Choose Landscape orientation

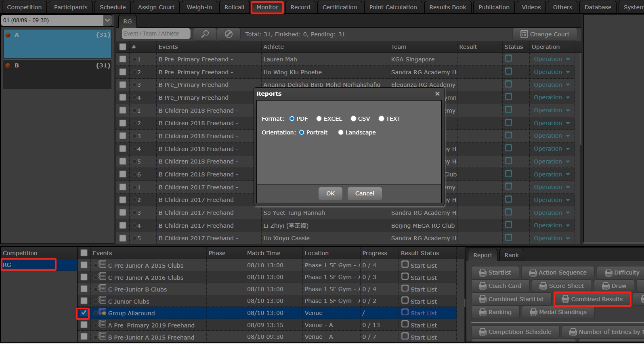tap(341, 132)
